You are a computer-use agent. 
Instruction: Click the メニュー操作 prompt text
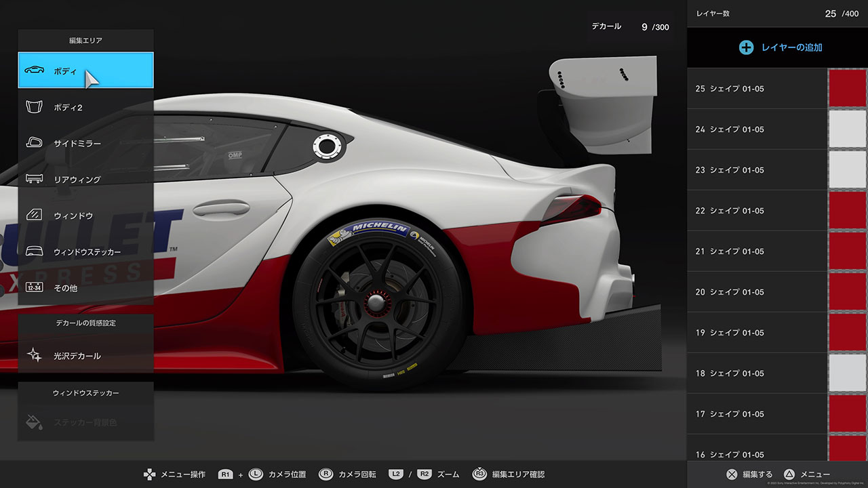[x=183, y=474]
